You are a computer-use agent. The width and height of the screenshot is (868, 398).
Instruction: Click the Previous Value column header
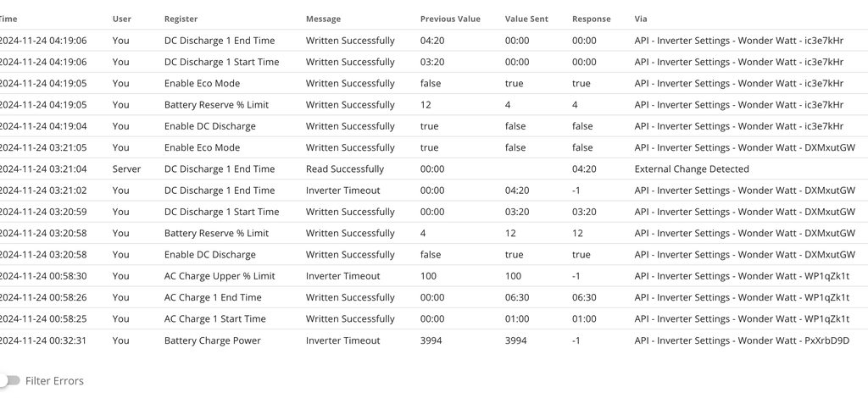[449, 19]
